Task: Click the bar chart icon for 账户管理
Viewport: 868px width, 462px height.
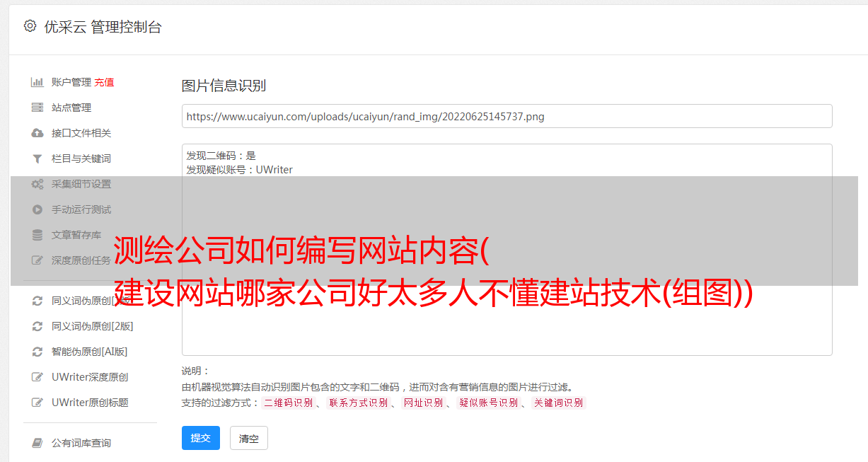Action: [x=37, y=82]
